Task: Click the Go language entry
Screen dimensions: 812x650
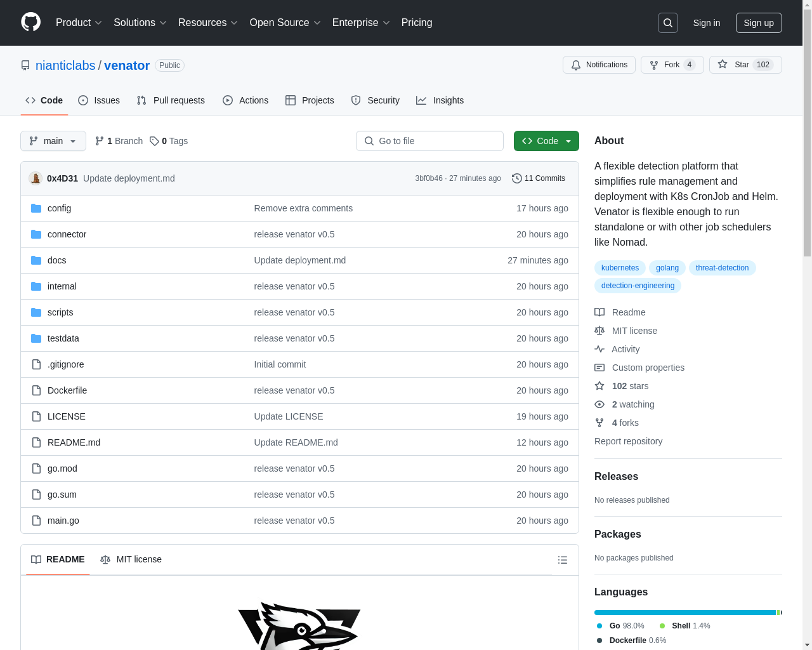Action: (x=620, y=626)
